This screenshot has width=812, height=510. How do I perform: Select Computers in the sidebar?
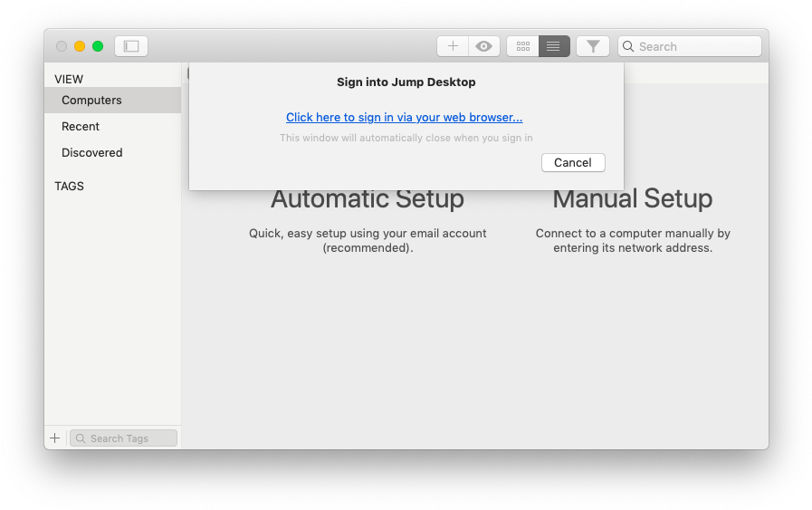pyautogui.click(x=91, y=101)
